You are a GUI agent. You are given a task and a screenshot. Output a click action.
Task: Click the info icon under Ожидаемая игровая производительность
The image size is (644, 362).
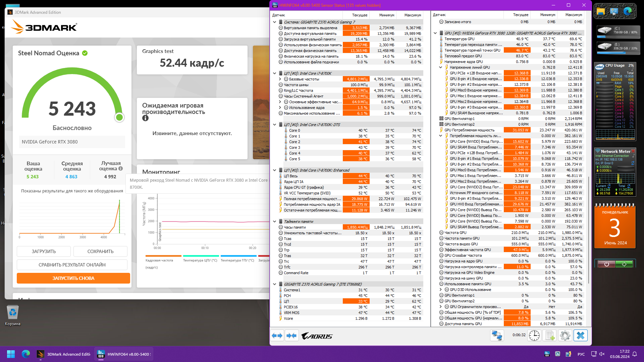coord(145,118)
